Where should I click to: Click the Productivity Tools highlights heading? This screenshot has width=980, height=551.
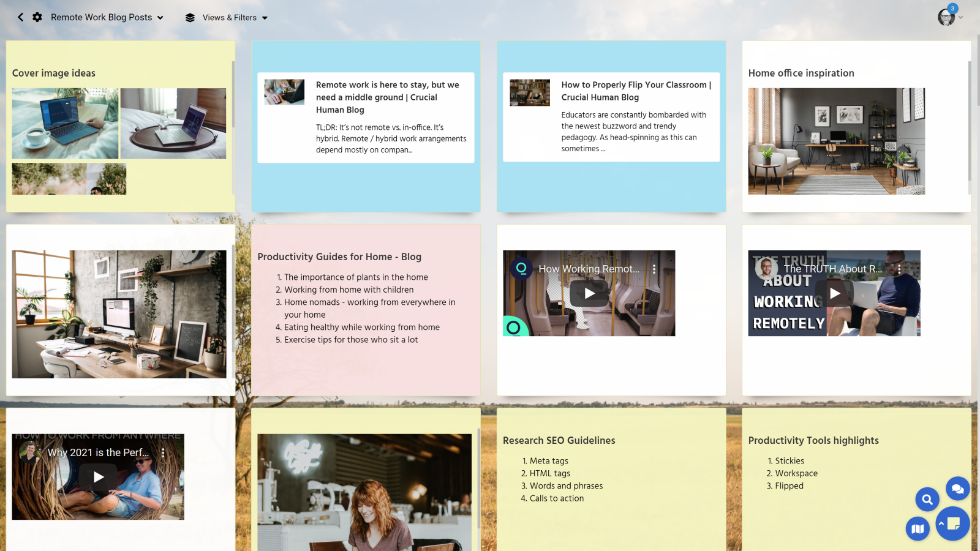(813, 440)
